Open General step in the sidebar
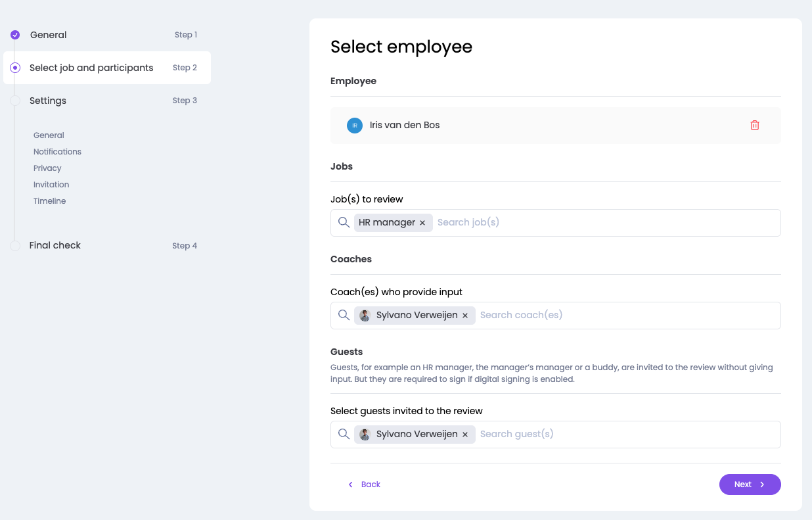This screenshot has height=520, width=812. [x=49, y=35]
